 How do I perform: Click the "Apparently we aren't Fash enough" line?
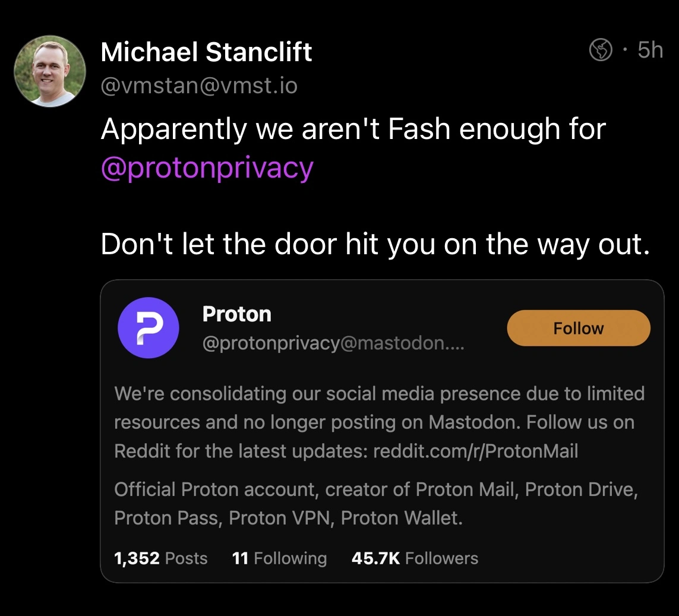(353, 129)
